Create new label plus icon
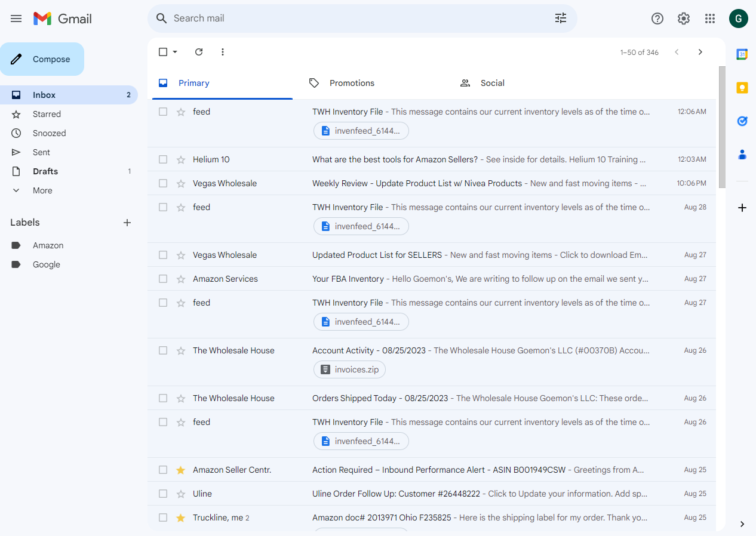756x536 pixels. pos(127,223)
